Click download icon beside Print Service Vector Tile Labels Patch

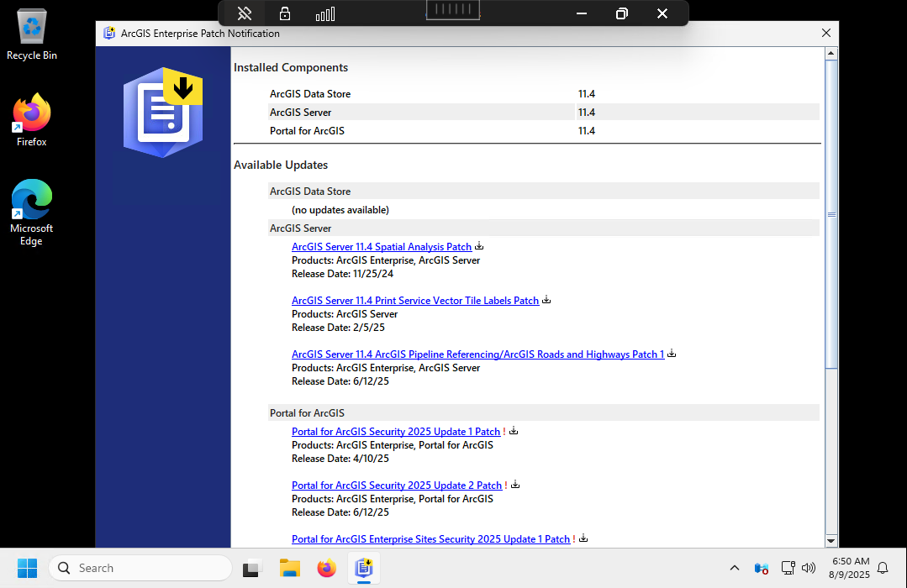pos(546,300)
